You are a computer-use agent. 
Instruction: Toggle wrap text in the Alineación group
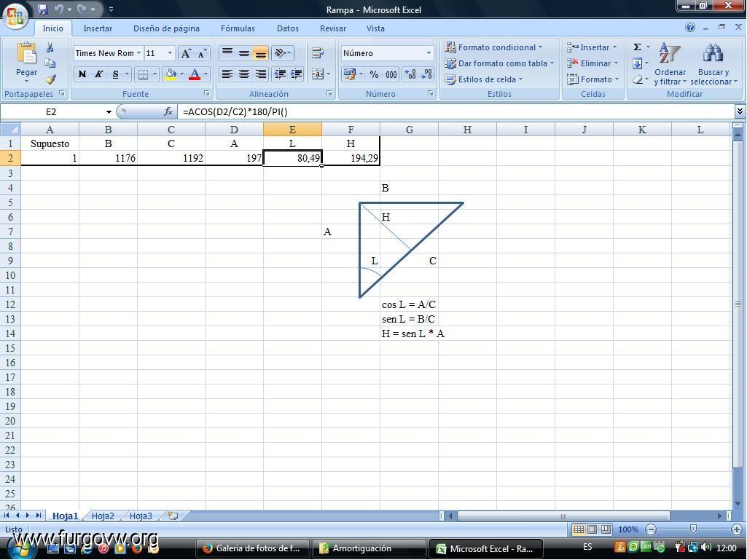317,53
